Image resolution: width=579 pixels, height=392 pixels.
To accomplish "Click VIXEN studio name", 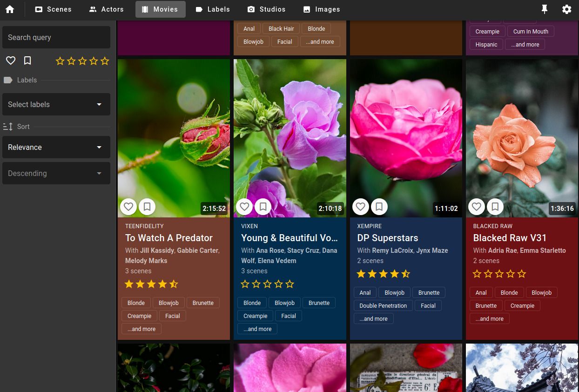I will (x=249, y=226).
